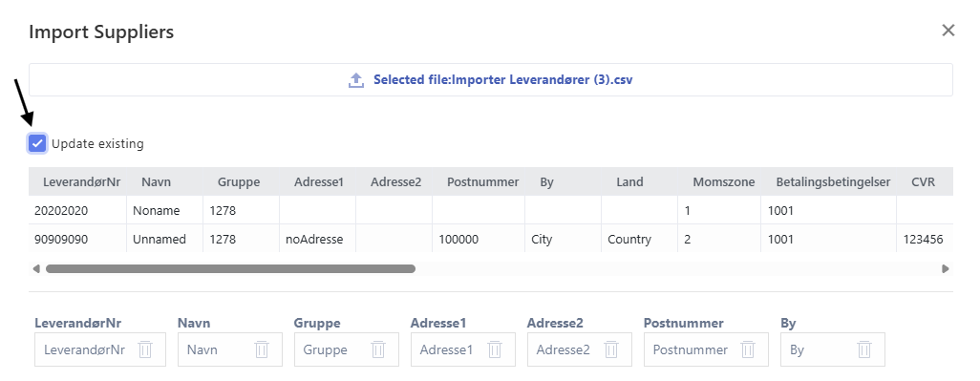Click the table's left scroll arrow
Image resolution: width=980 pixels, height=381 pixels.
pyautogui.click(x=36, y=268)
